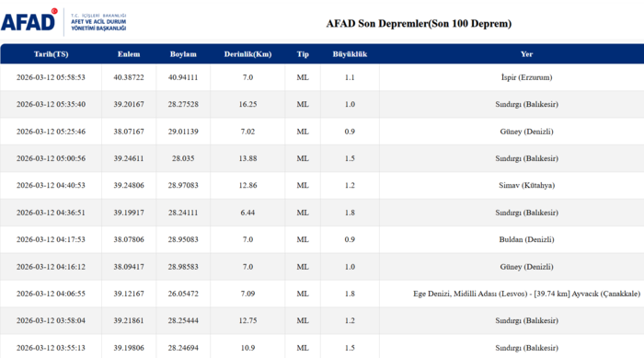This screenshot has width=644, height=358.
Task: Click Sındırgı (Balıkesir) in the 05:35:40 row
Action: tap(526, 104)
